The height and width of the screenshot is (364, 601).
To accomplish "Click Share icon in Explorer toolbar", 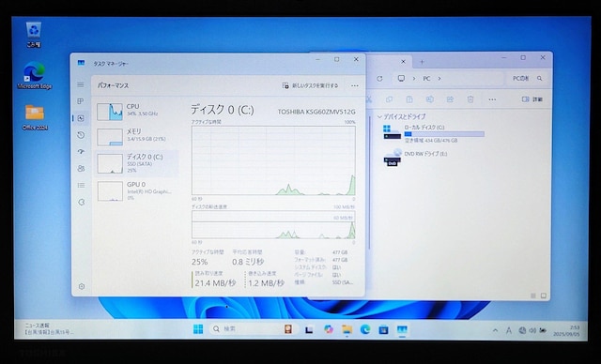I will click(x=450, y=99).
